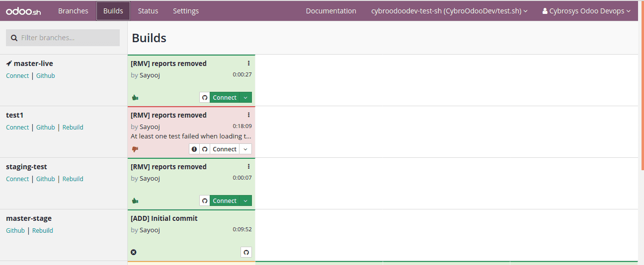This screenshot has width=644, height=265.
Task: Click thumbs-up status icon on staging-test build
Action: (x=135, y=201)
